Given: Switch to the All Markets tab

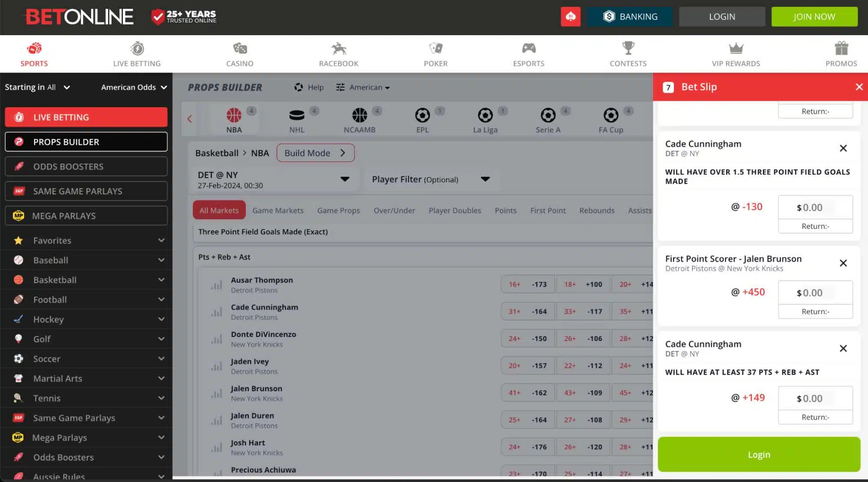Looking at the screenshot, I should (219, 210).
